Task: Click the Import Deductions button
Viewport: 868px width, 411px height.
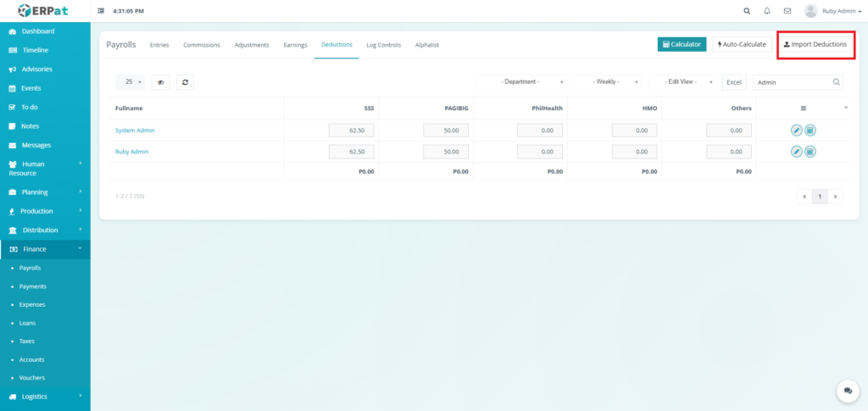Action: [x=814, y=44]
